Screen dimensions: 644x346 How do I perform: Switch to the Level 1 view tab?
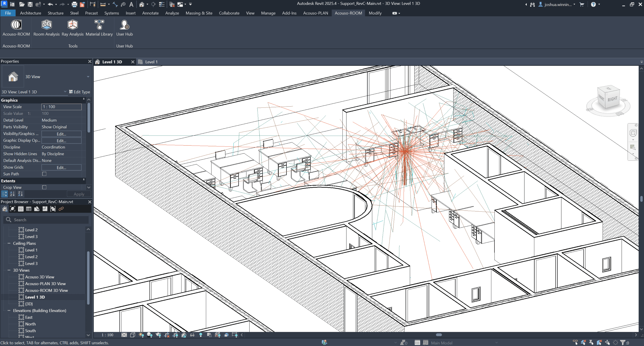pos(151,62)
